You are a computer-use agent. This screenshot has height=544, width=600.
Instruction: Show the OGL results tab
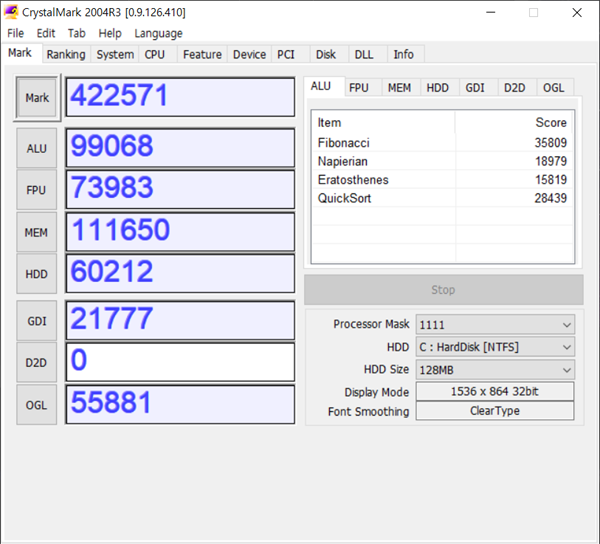(554, 88)
